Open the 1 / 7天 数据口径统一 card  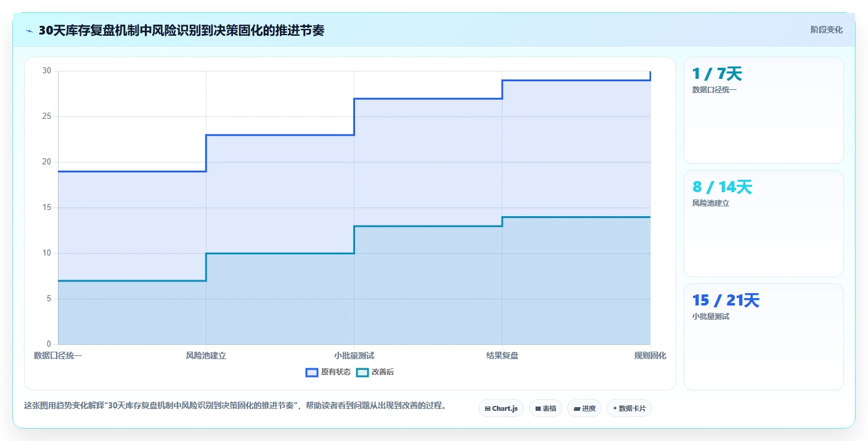763,110
